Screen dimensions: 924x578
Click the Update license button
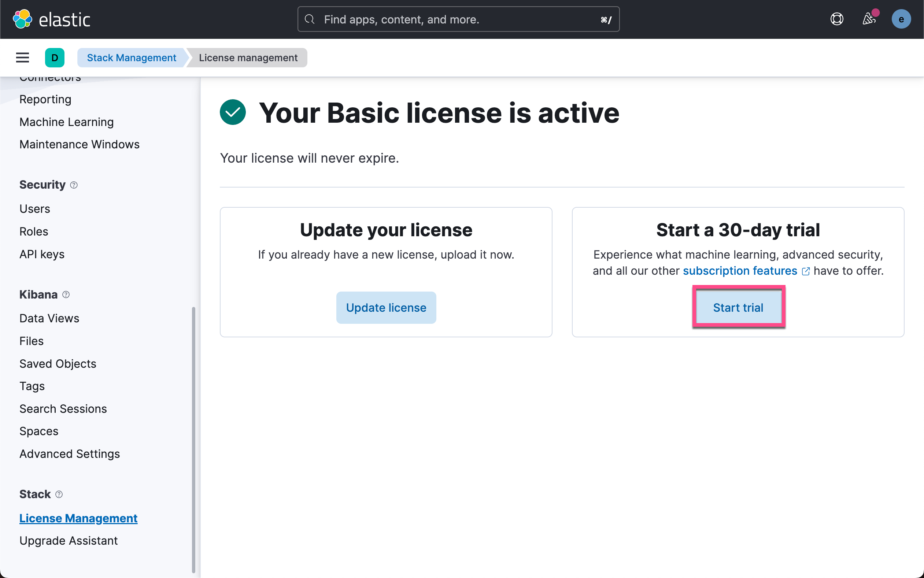tap(386, 307)
